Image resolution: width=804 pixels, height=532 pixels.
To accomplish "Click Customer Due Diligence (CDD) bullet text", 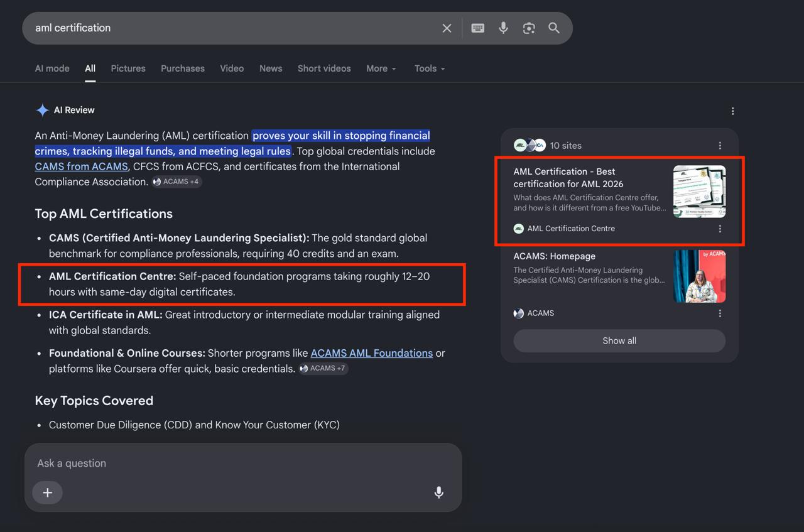I will tap(194, 425).
